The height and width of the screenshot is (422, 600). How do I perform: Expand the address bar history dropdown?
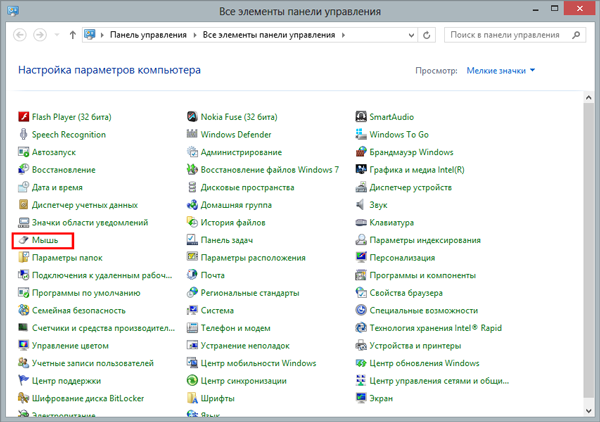(411, 35)
